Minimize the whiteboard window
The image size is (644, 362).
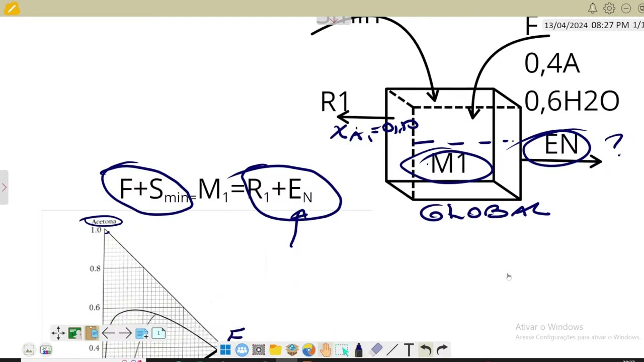[626, 9]
